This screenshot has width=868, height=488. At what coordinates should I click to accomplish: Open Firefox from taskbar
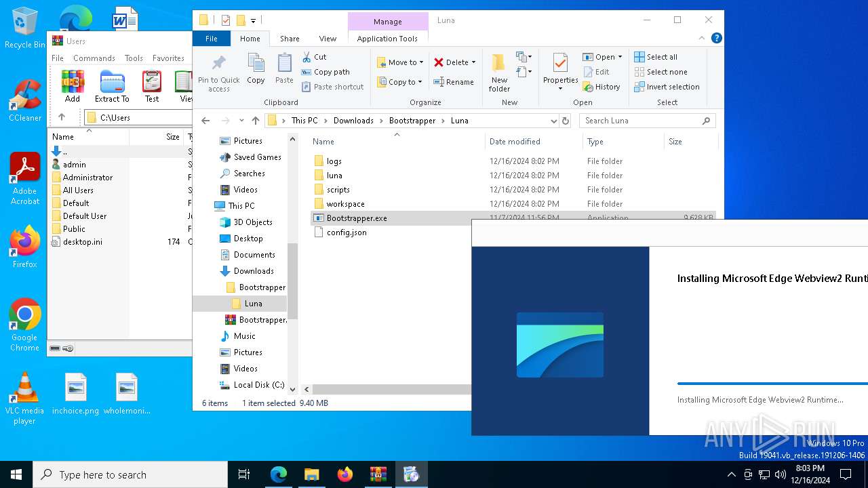(345, 474)
